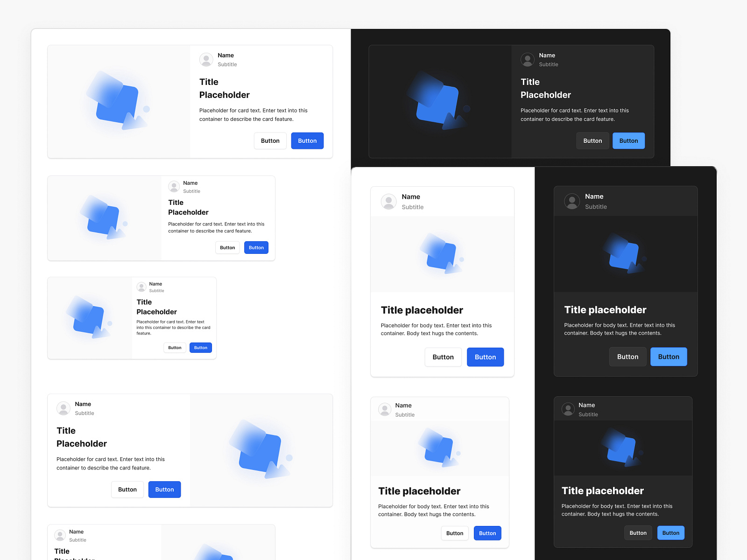Select the avatar icon in the bottom dark vertical card
This screenshot has height=560, width=747.
[x=568, y=409]
